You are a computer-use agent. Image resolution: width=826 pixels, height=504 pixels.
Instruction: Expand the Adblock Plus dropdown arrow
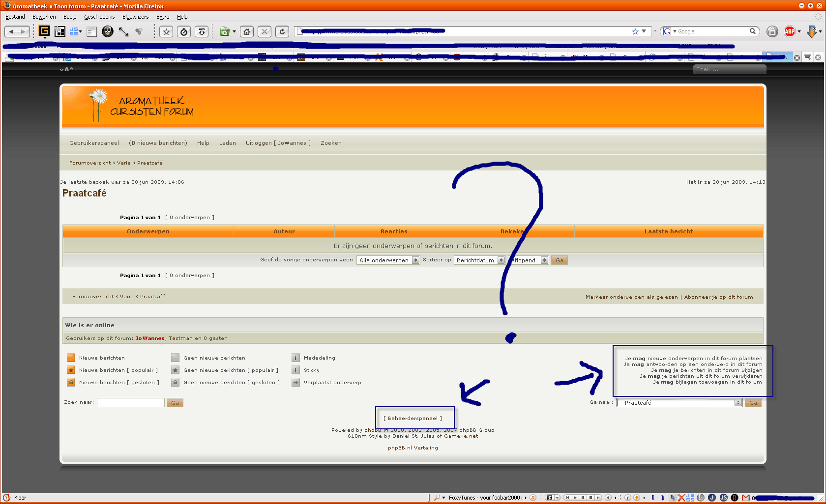(799, 31)
